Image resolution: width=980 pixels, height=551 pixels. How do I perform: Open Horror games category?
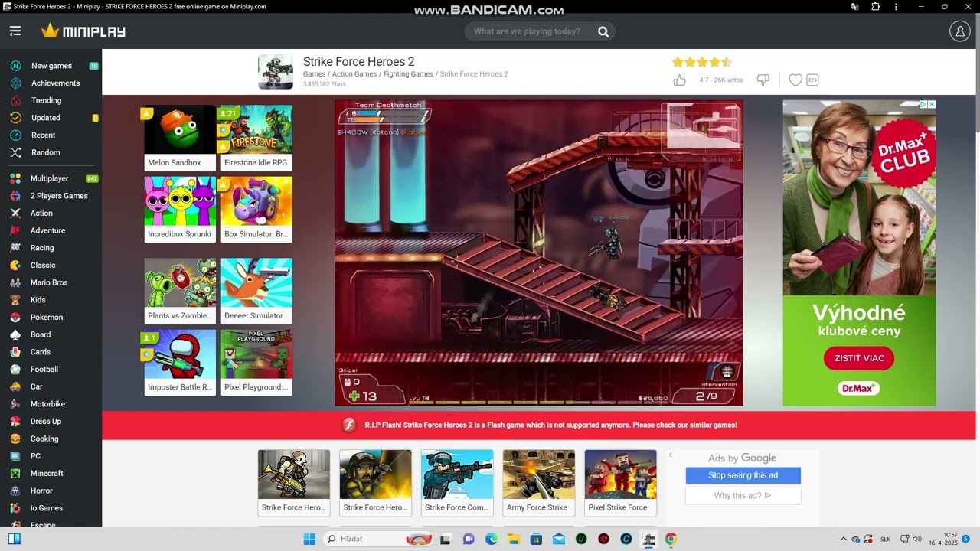(x=41, y=491)
